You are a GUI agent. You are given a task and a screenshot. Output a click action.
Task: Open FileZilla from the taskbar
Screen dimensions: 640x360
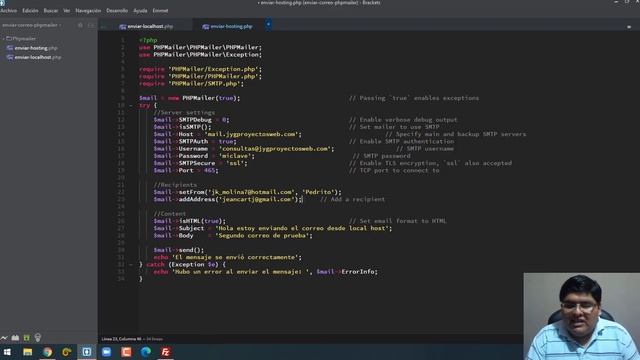coord(165,352)
